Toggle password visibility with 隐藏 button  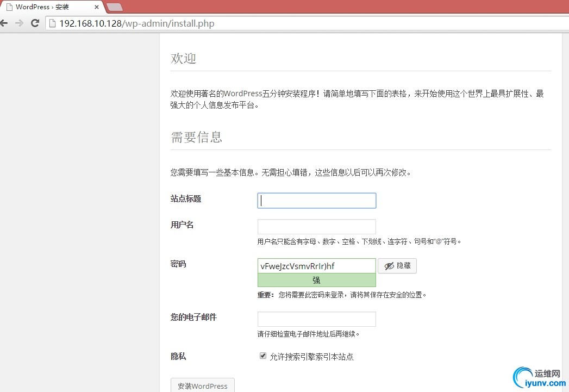(397, 266)
